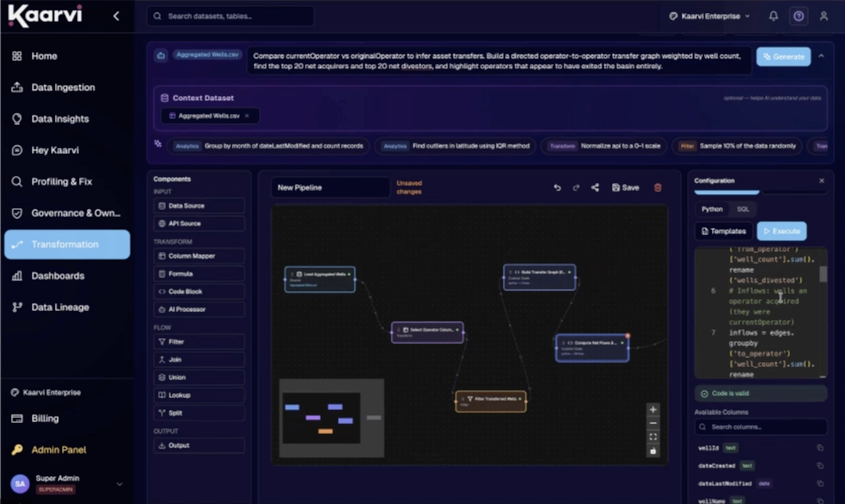The height and width of the screenshot is (504, 845).
Task: Execute the code block
Action: (781, 231)
